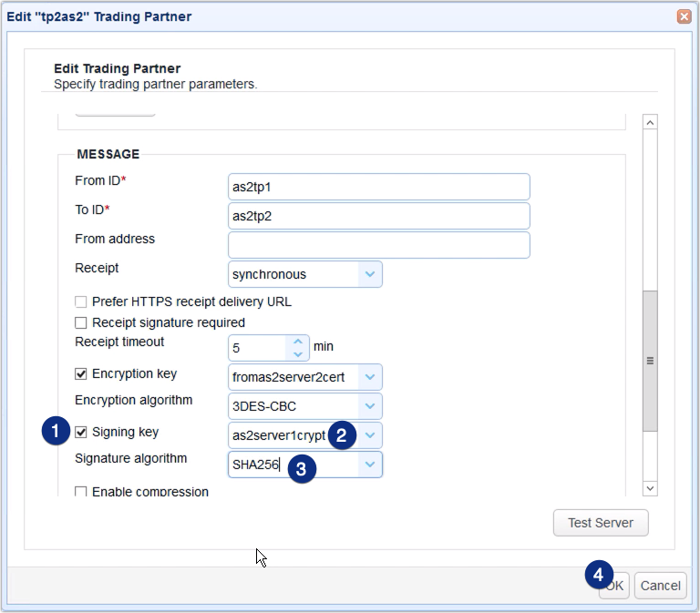Toggle the Signing key checkbox
The image size is (700, 613).
81,433
